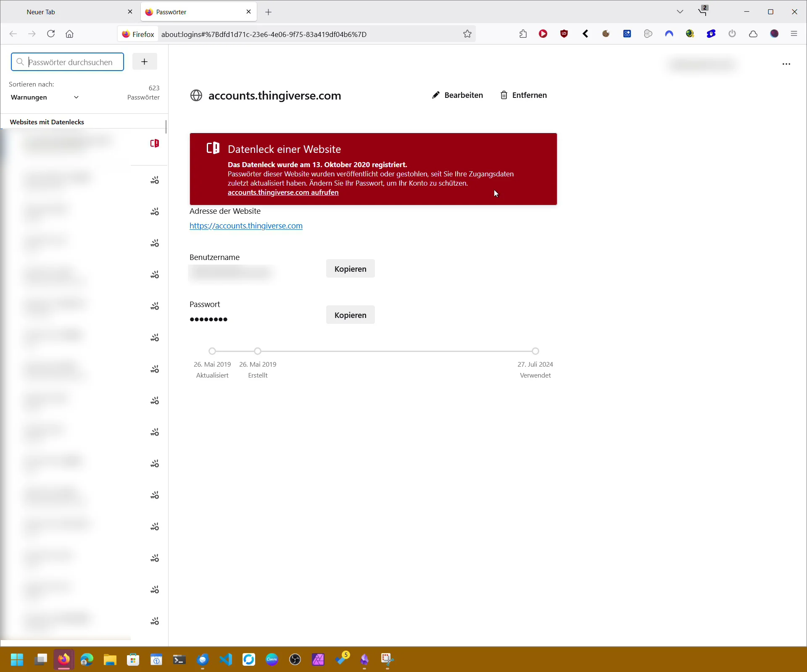
Task: Open the Firefox View icon in tab bar
Action: click(x=703, y=12)
